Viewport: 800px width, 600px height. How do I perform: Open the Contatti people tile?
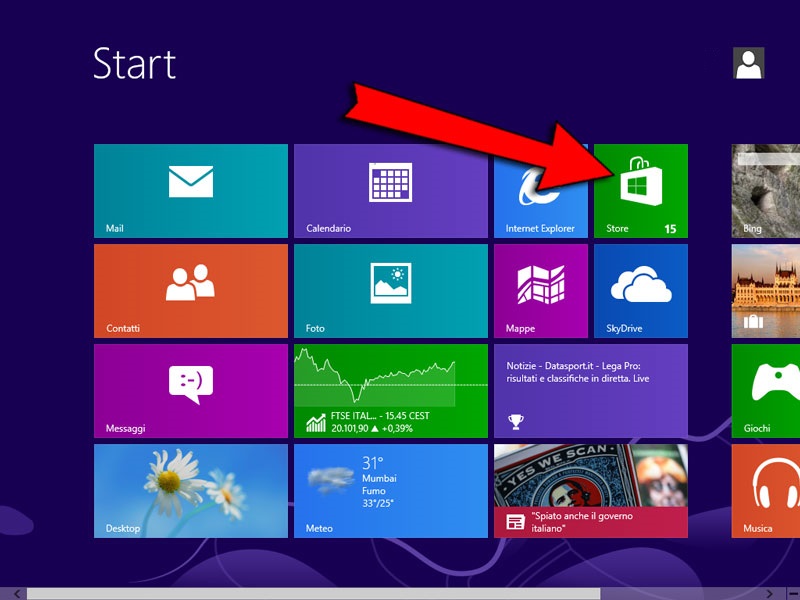(x=191, y=291)
